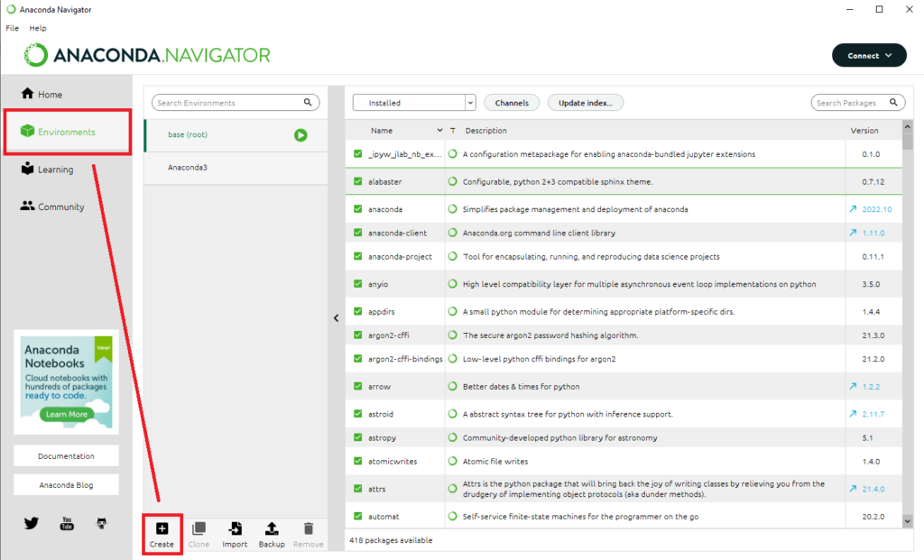Click the Backup environment icon

tap(272, 528)
